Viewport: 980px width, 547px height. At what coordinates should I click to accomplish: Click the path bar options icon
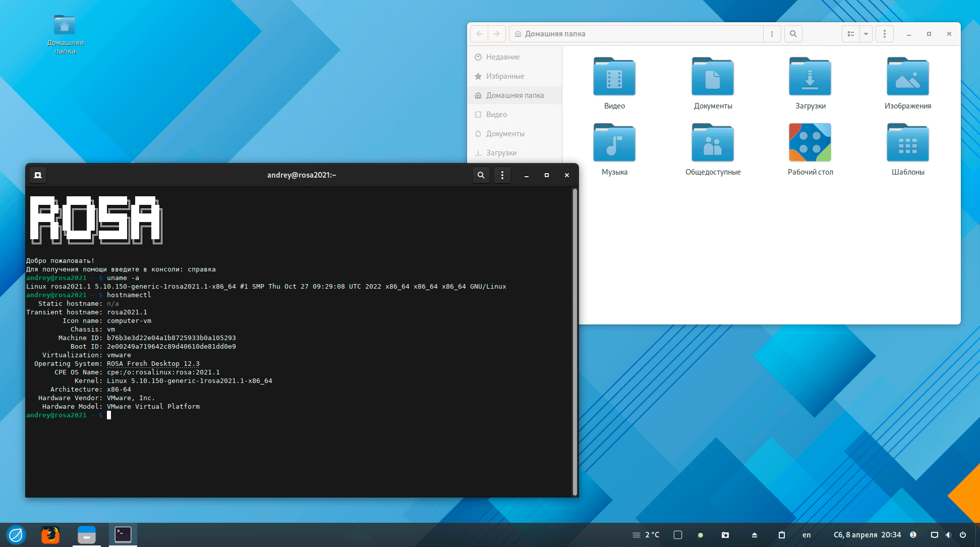[x=772, y=34]
